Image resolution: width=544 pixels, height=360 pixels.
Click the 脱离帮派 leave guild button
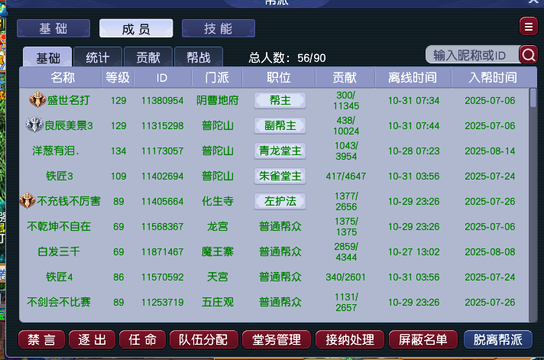pos(498,340)
